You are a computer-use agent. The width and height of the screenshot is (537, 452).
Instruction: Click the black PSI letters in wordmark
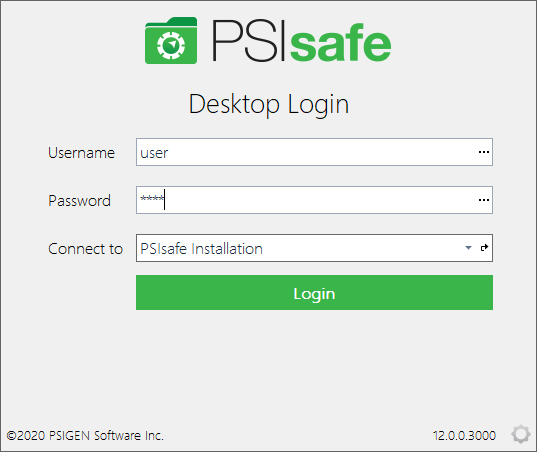(x=249, y=40)
